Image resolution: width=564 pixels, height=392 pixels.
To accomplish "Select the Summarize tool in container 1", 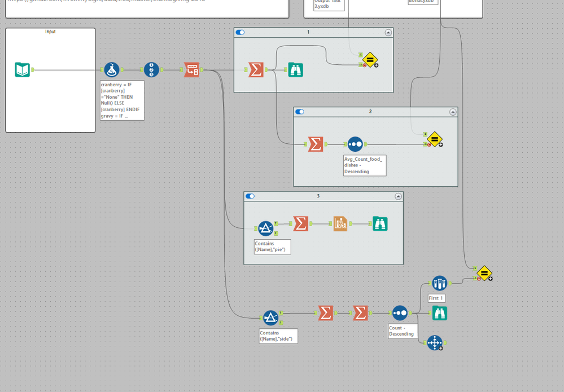I will 256,70.
